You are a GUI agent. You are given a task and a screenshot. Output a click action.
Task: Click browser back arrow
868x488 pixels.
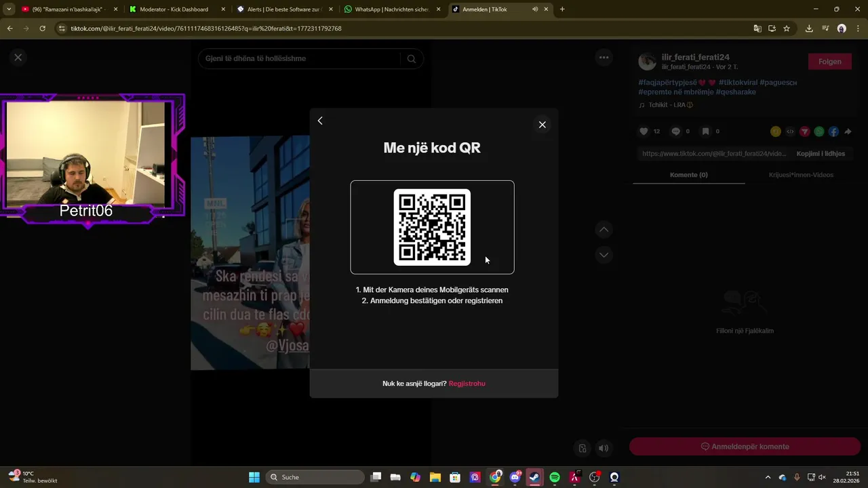(9, 28)
